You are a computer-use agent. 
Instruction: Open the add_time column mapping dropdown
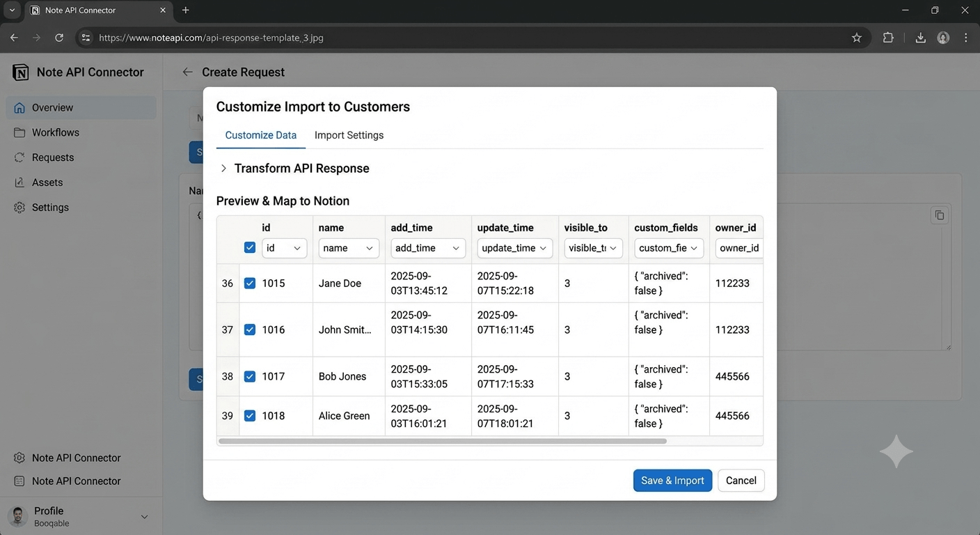coord(428,248)
